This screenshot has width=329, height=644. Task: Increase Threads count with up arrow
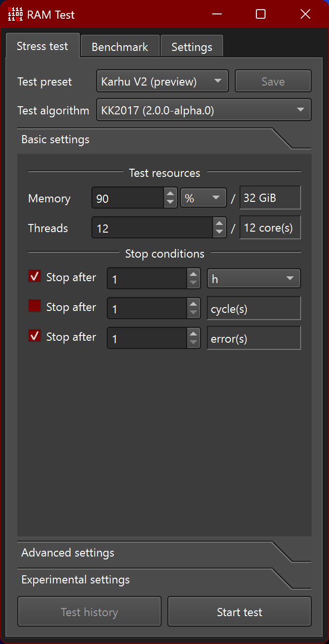[x=219, y=223]
